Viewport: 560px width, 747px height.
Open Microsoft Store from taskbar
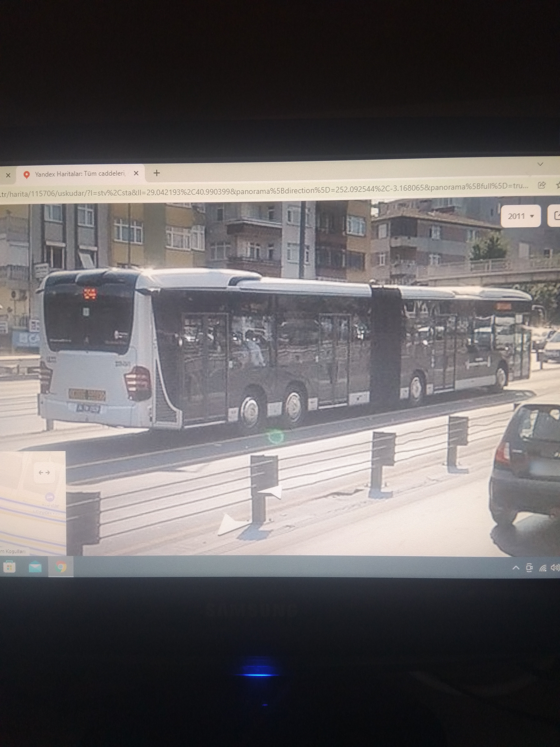[x=9, y=567]
